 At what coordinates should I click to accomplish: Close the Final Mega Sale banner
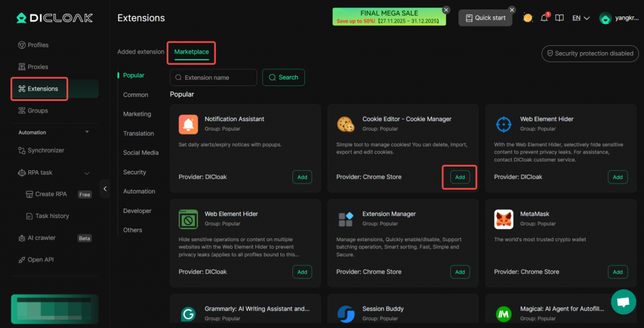click(x=446, y=9)
